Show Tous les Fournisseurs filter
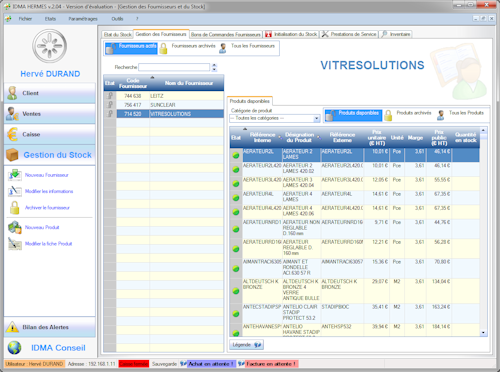The height and width of the screenshot is (372, 500). point(247,49)
